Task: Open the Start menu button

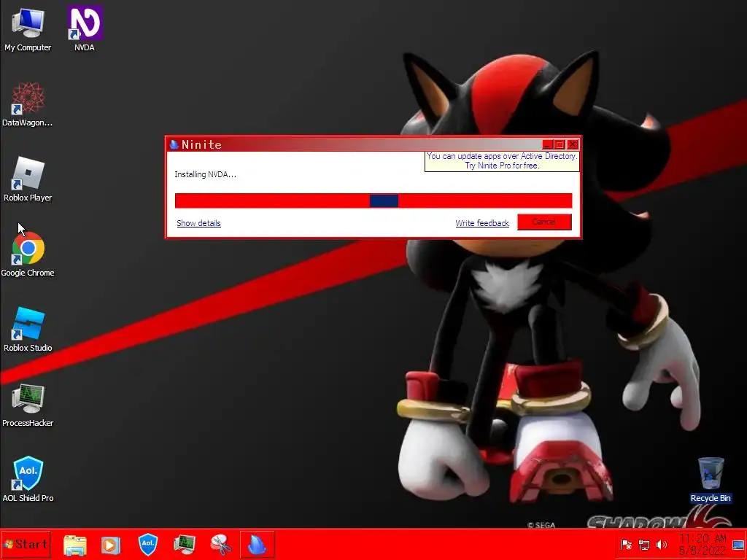Action: pos(26,544)
